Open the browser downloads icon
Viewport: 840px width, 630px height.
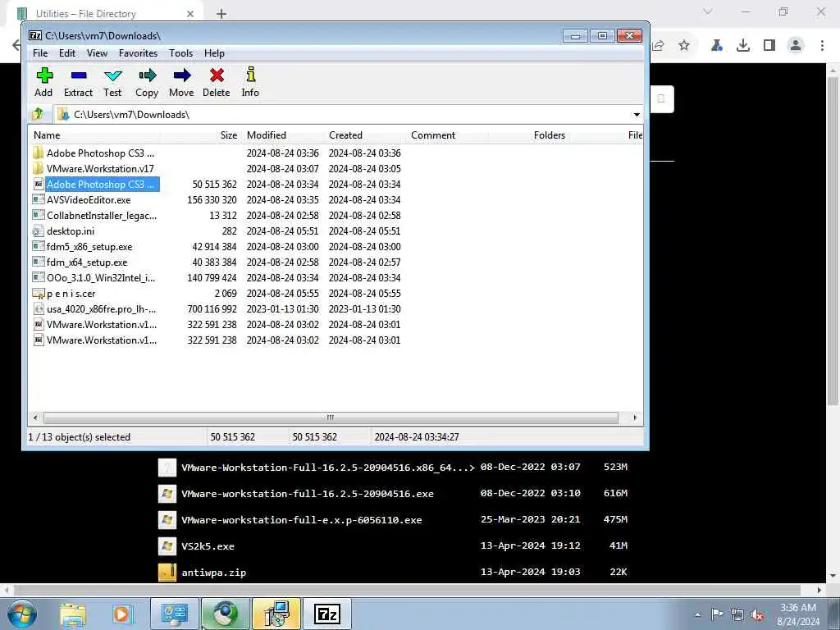[743, 46]
